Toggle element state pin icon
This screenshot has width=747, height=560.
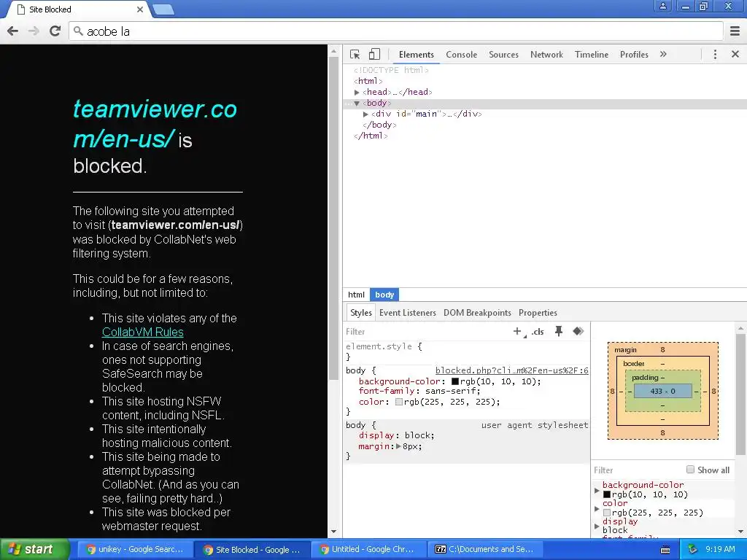click(x=558, y=332)
